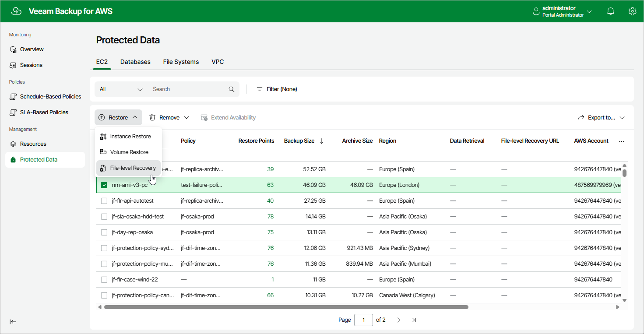
Task: Click restore points count 78
Action: 270,217
